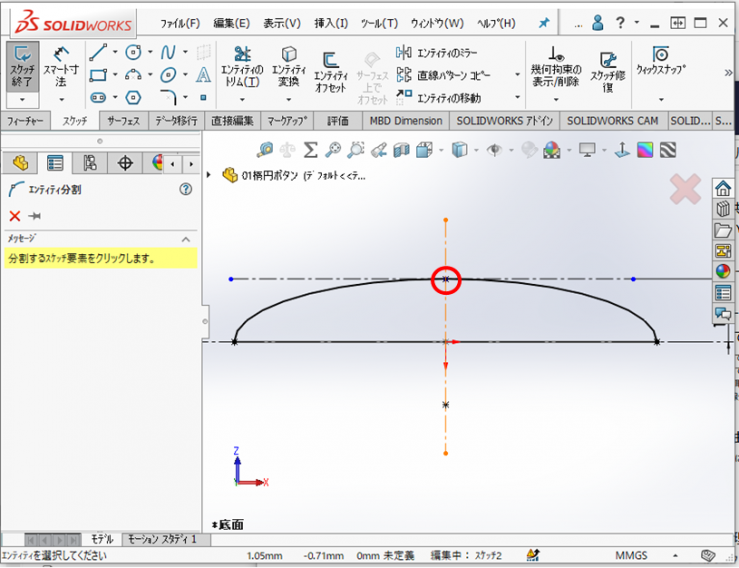Collapse the メッセージ section chevron
The height and width of the screenshot is (568, 739).
(185, 239)
